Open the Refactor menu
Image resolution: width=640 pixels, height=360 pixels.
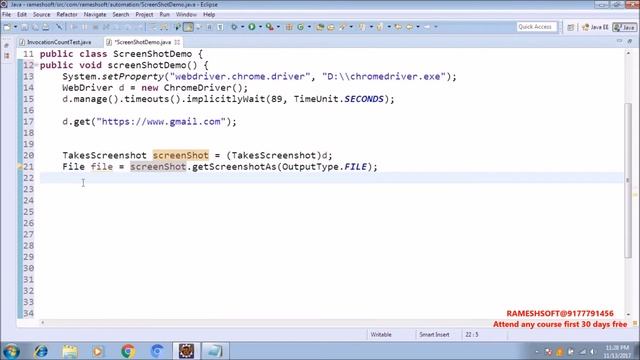point(67,14)
